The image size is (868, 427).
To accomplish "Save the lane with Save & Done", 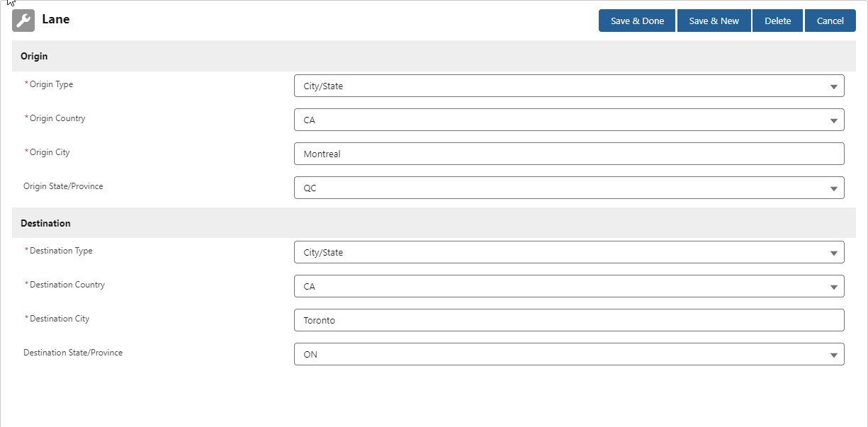I will pos(637,21).
